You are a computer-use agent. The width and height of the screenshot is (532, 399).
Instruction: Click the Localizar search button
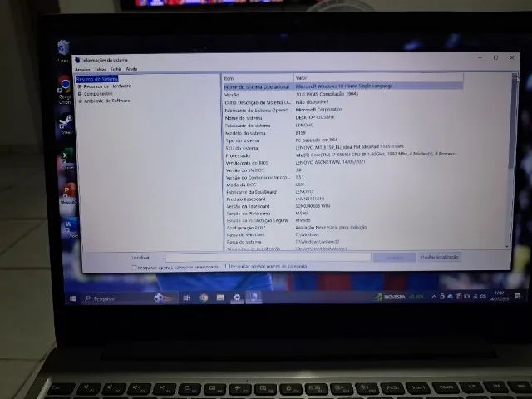coord(394,258)
